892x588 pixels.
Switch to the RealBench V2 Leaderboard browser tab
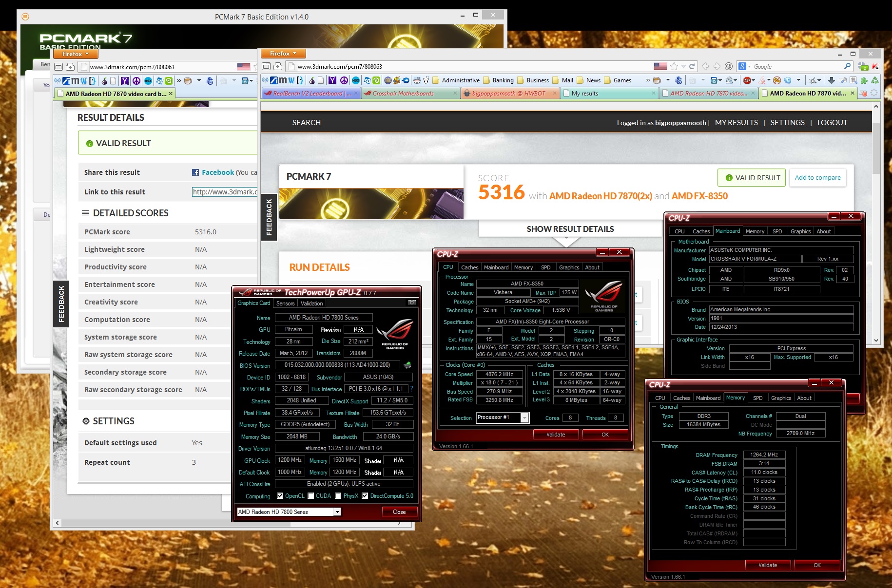[x=311, y=94]
